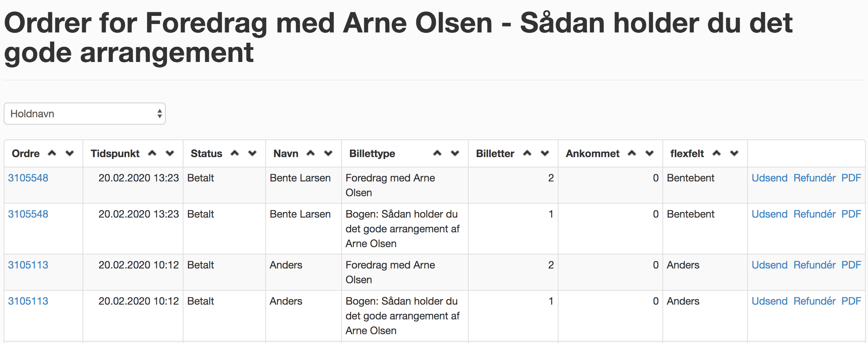
Task: Sort Ankommet column descending
Action: [650, 153]
